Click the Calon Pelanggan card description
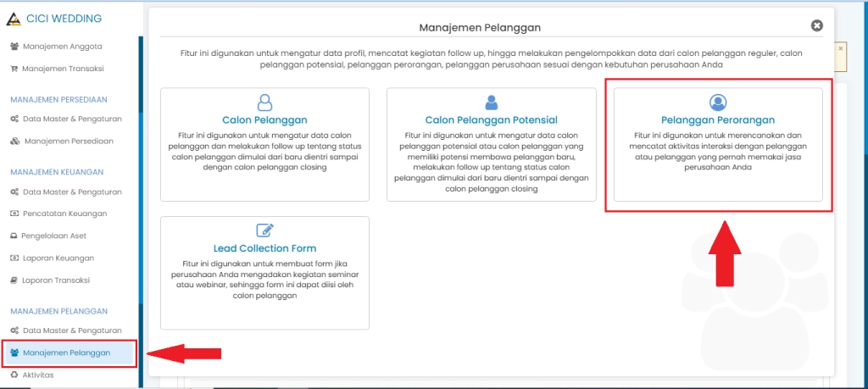This screenshot has height=389, width=868. [x=264, y=152]
